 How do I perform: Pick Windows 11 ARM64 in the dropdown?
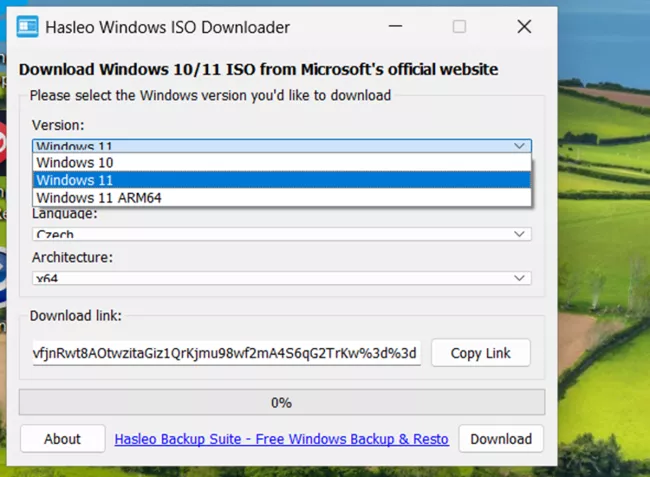[x=282, y=198]
